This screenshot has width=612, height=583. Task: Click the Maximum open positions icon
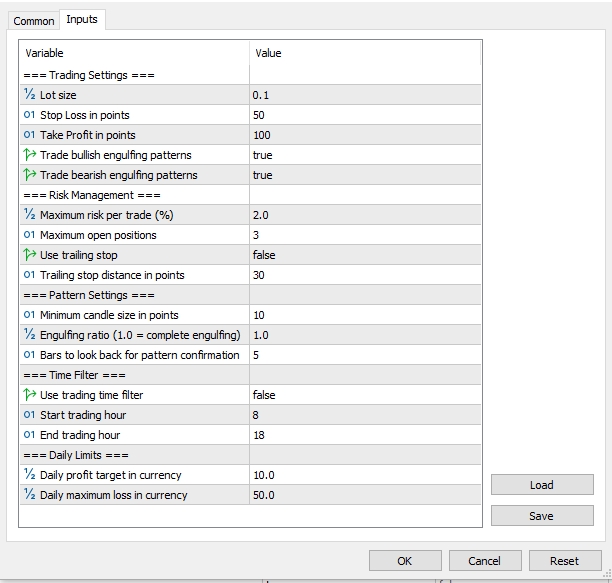pyautogui.click(x=30, y=235)
